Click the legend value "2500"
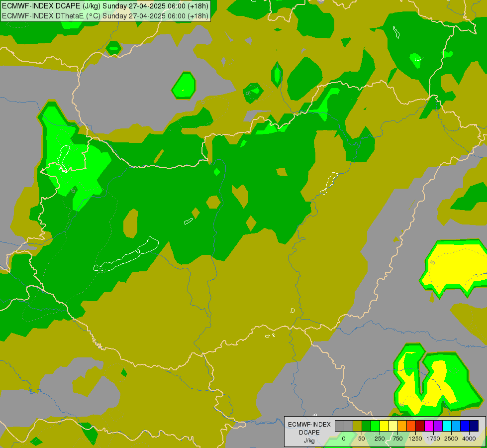The height and width of the screenshot is (448, 487). [451, 439]
